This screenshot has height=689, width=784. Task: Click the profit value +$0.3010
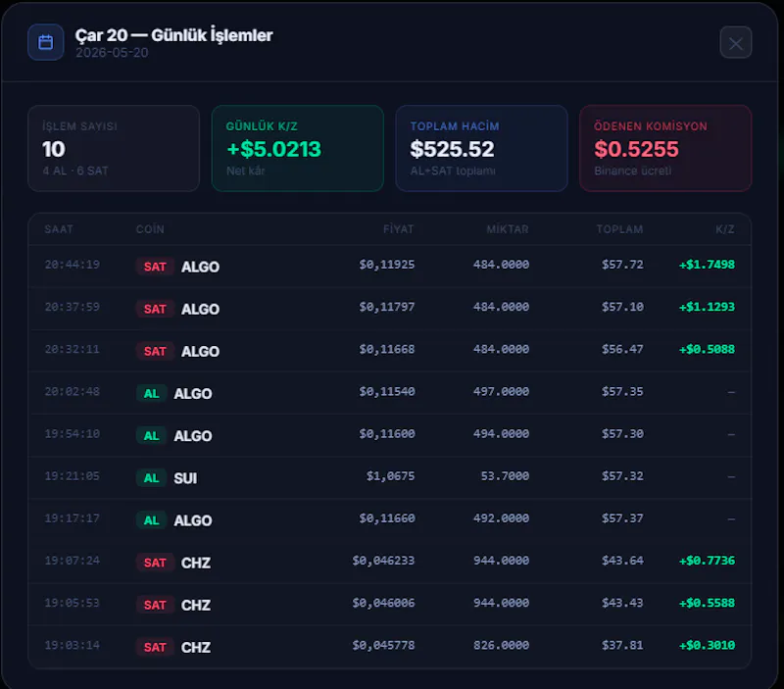pyautogui.click(x=707, y=645)
